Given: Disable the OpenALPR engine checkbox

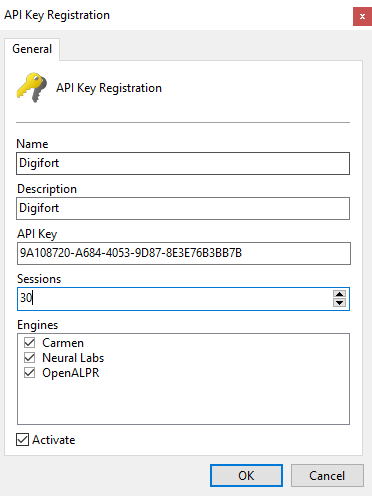Looking at the screenshot, I should [x=30, y=373].
